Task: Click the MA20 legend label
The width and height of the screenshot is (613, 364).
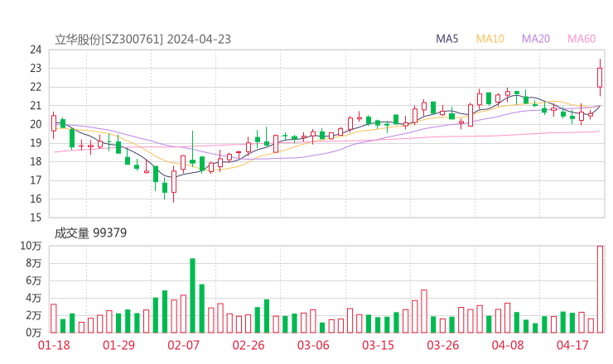Action: [x=536, y=39]
